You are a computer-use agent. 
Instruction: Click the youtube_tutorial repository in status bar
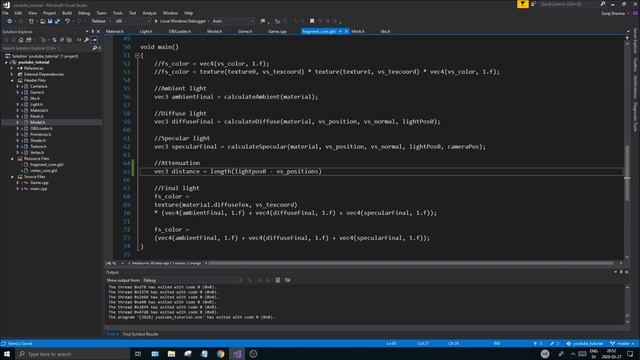pos(584,344)
